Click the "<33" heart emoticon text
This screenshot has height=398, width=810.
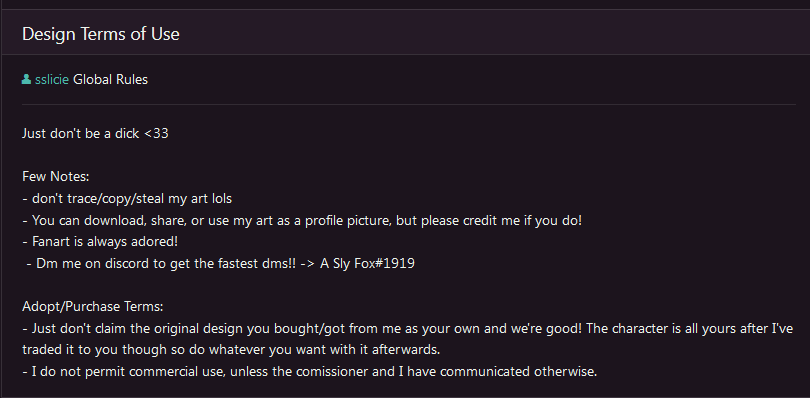point(157,133)
